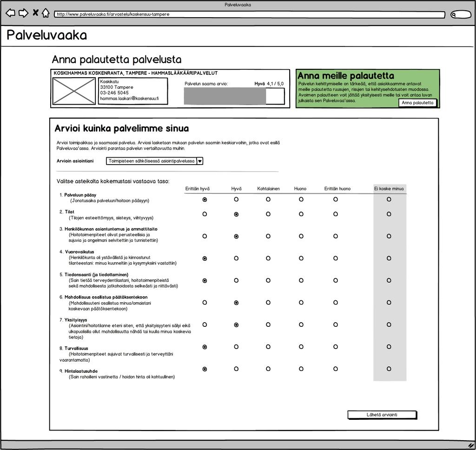The height and width of the screenshot is (450, 476).
Task: Click the Palveluvaaka site logo text
Action: [47, 35]
